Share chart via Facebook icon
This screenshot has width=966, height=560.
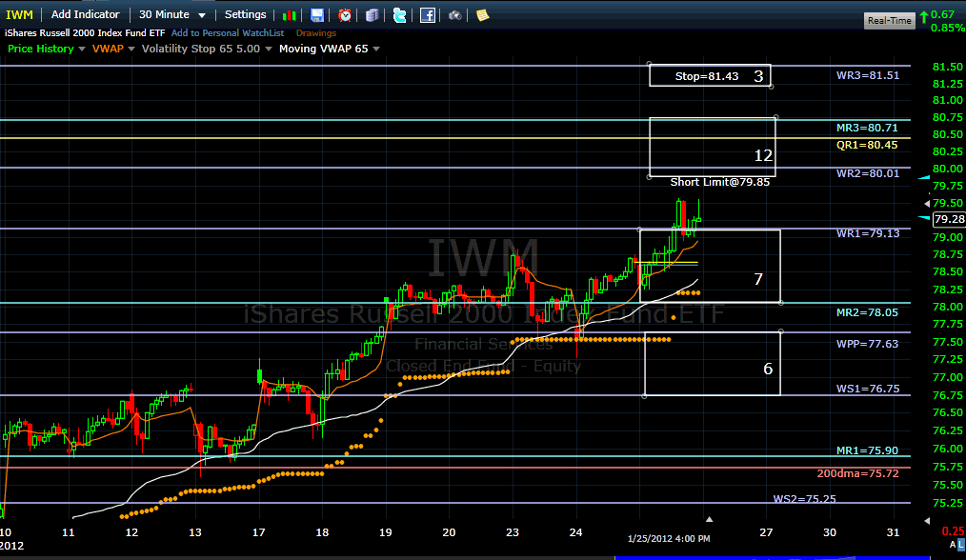(428, 14)
